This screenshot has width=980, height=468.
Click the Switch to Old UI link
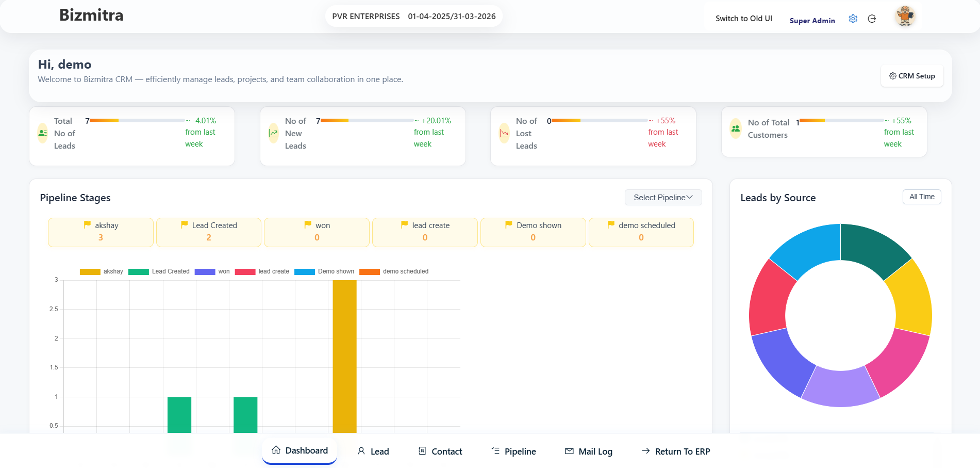(743, 18)
